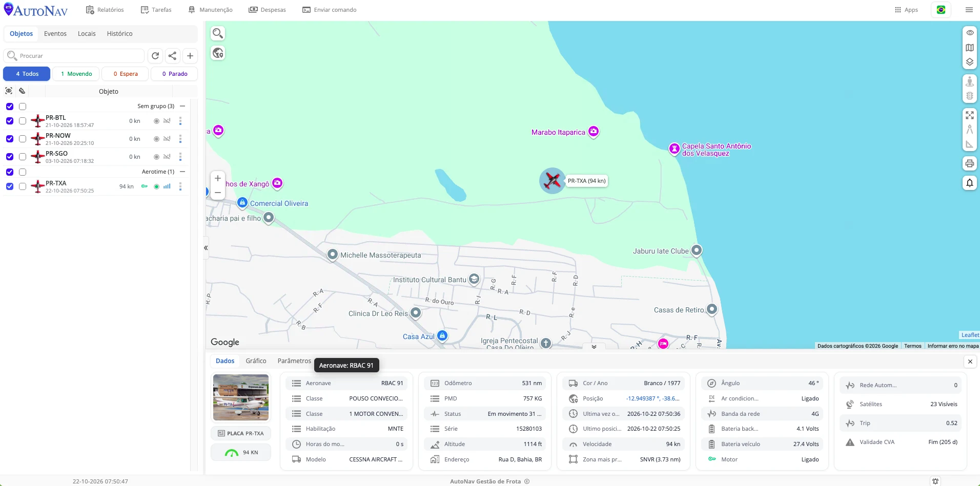Open Enviar comando
The image size is (980, 486).
coord(330,10)
